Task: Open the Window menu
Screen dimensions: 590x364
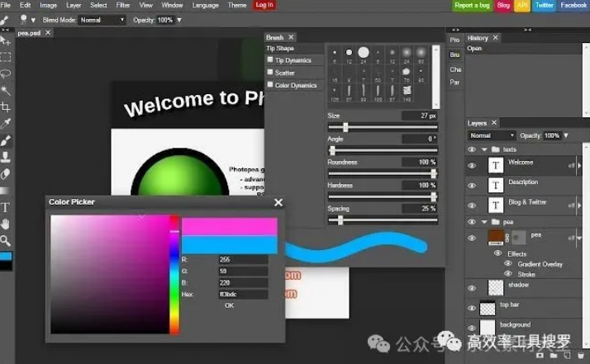Action: (172, 5)
